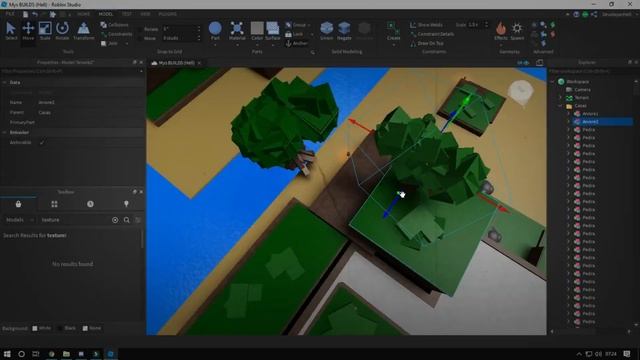Click the Lock tool
The height and width of the screenshot is (360, 640).
[x=295, y=34]
